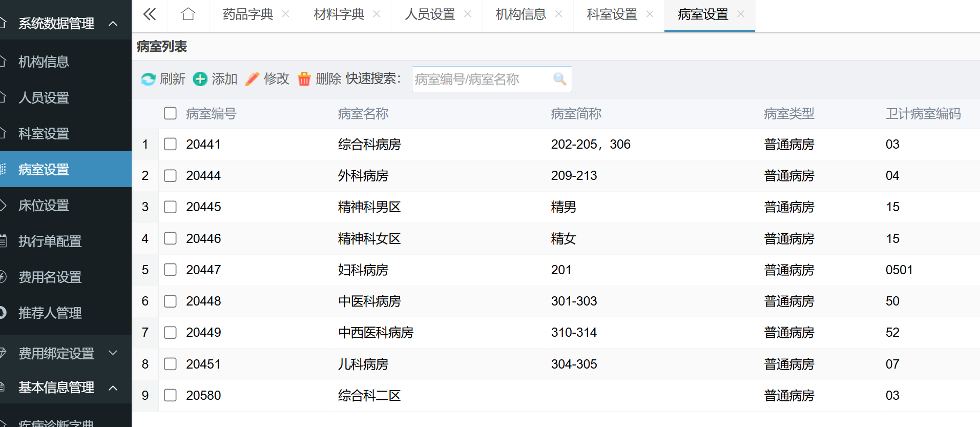
Task: Switch to the 人员设置 tab
Action: [430, 14]
